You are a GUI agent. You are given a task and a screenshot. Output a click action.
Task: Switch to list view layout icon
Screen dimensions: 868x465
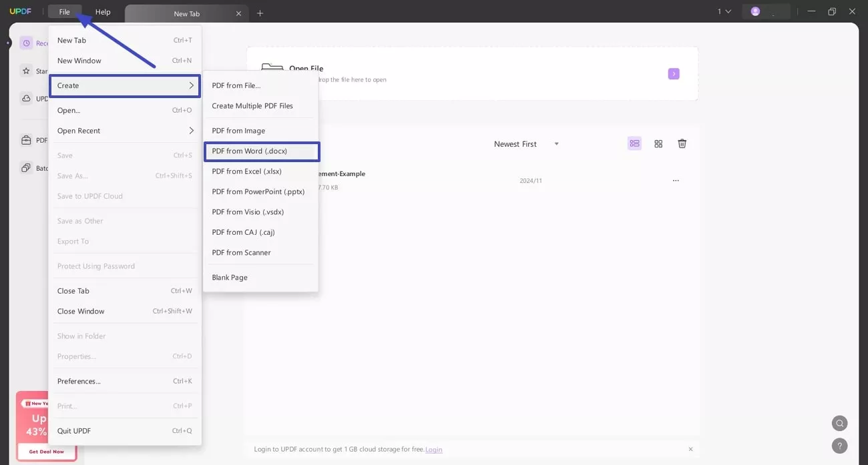(634, 143)
